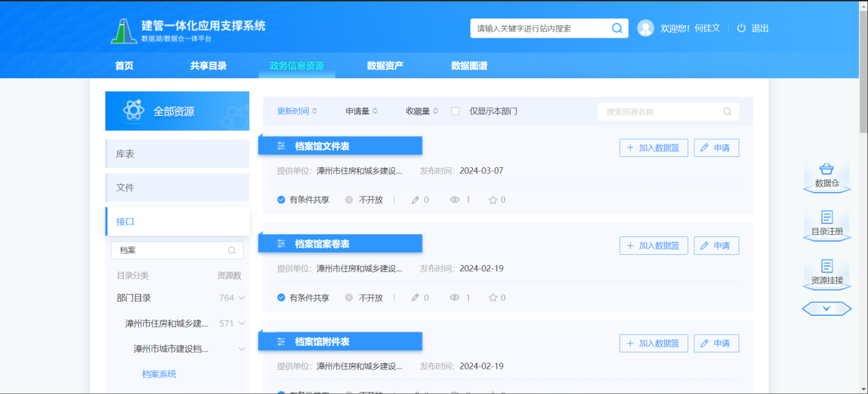Select the 文件 category
Viewport: 868px width, 394px height.
tap(177, 187)
